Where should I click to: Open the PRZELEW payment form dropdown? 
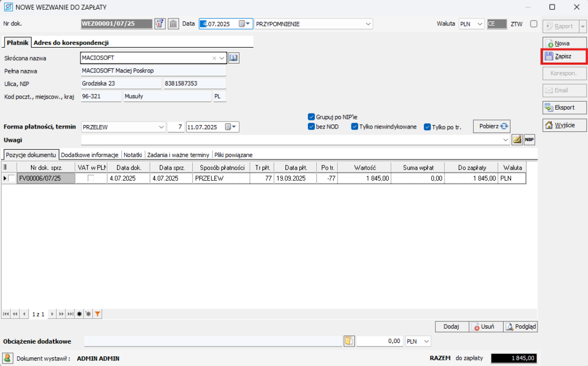point(160,127)
